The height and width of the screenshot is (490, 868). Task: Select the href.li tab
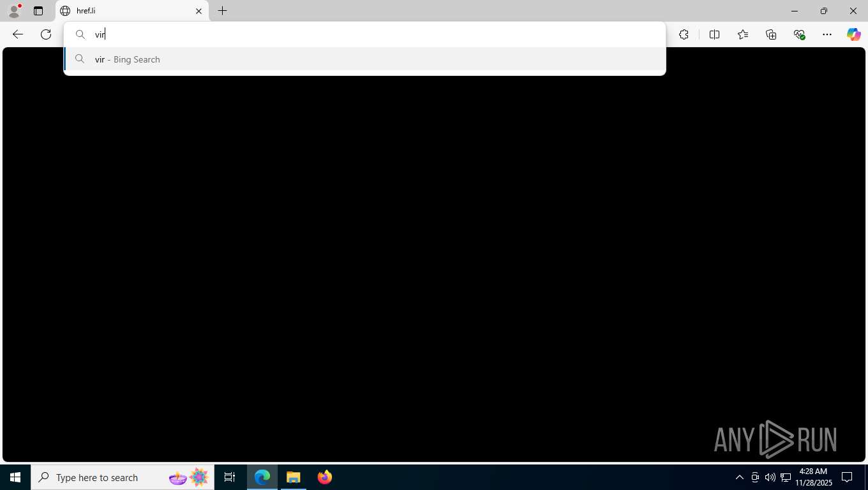click(x=132, y=11)
